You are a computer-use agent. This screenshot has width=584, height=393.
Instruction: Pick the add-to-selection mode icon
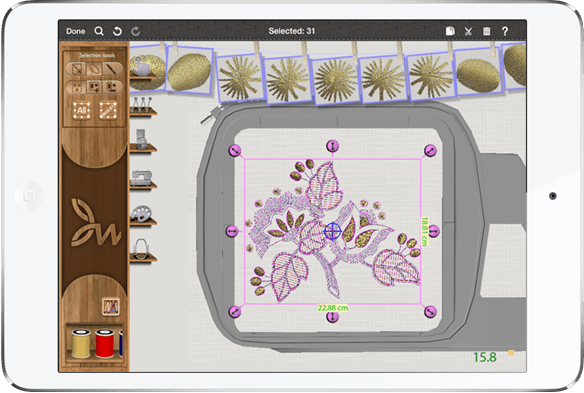click(x=94, y=87)
